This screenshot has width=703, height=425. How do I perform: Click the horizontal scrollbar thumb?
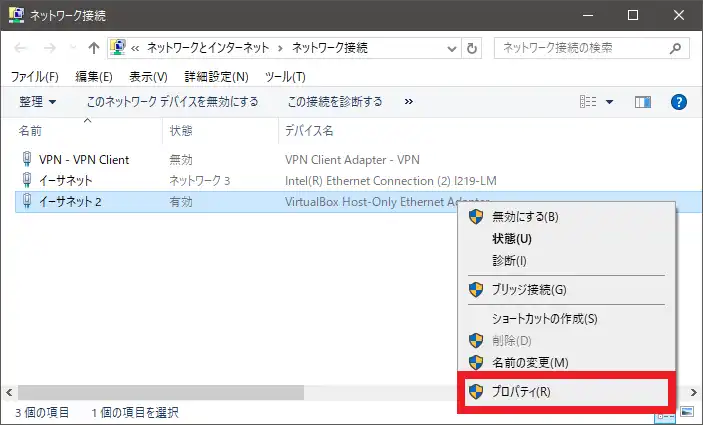pyautogui.click(x=161, y=392)
